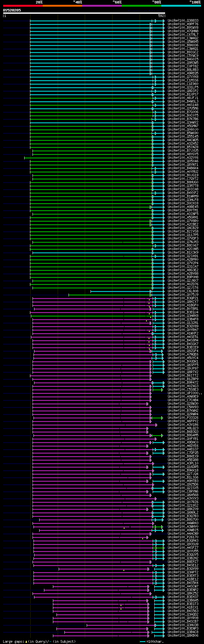Click the UniRef100_B6ITT2 label
Viewport: 204px width, 644px height.
click(x=183, y=376)
